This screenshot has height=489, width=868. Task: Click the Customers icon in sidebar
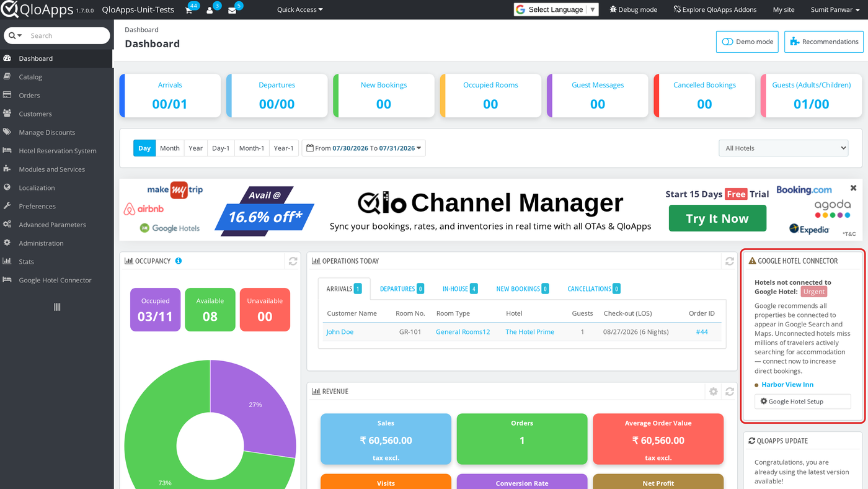pyautogui.click(x=7, y=114)
